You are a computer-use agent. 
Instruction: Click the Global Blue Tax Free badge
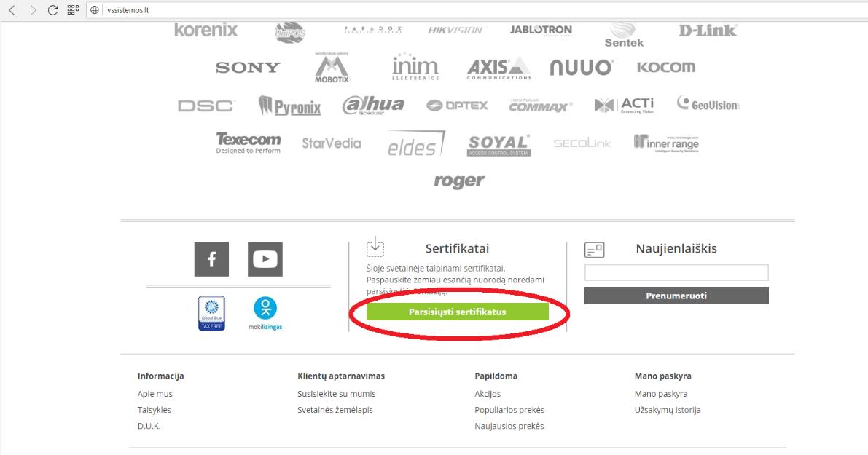coord(211,313)
